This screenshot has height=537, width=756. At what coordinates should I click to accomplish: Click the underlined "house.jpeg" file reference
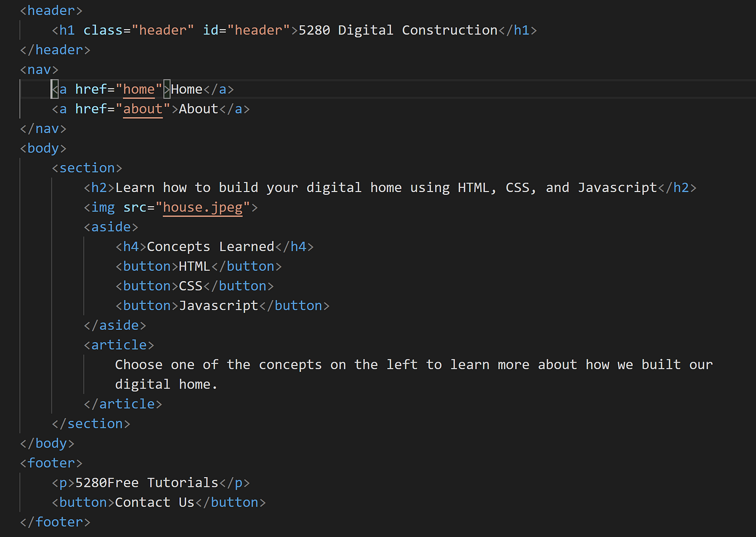point(202,207)
